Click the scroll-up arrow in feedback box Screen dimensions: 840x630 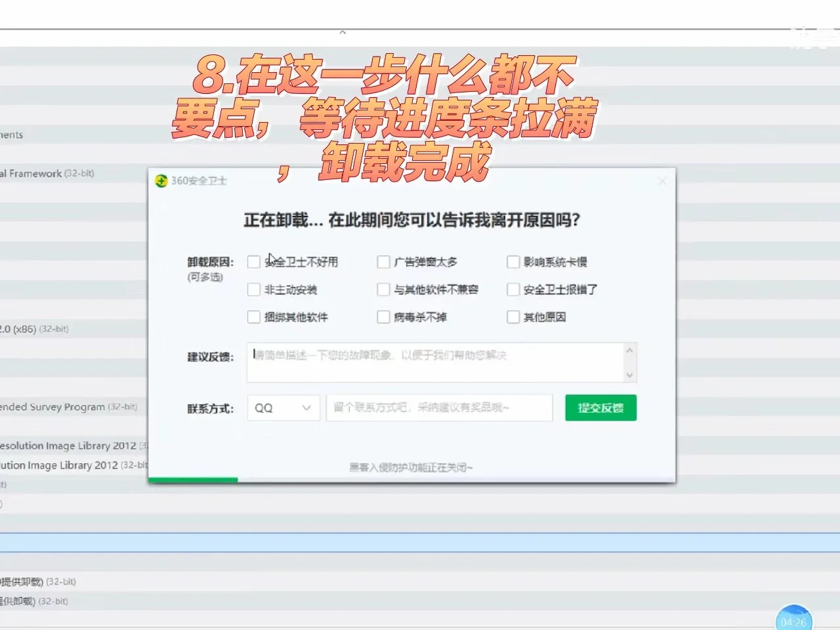[629, 348]
